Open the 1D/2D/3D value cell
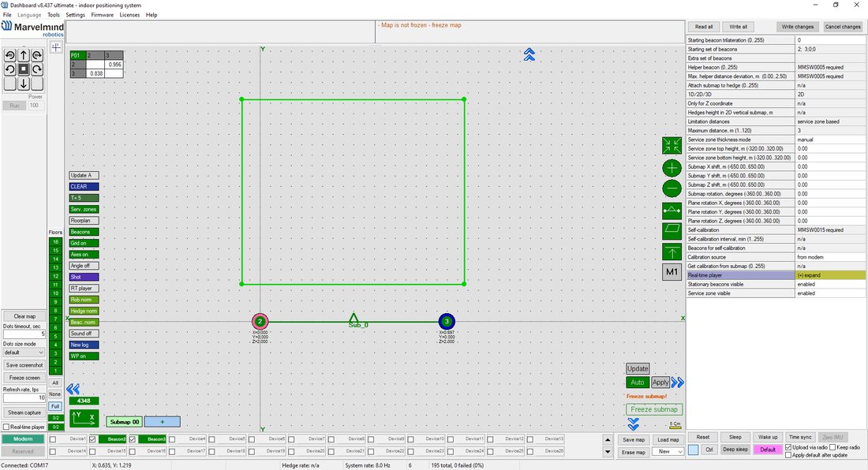This screenshot has height=470, width=868. point(830,95)
